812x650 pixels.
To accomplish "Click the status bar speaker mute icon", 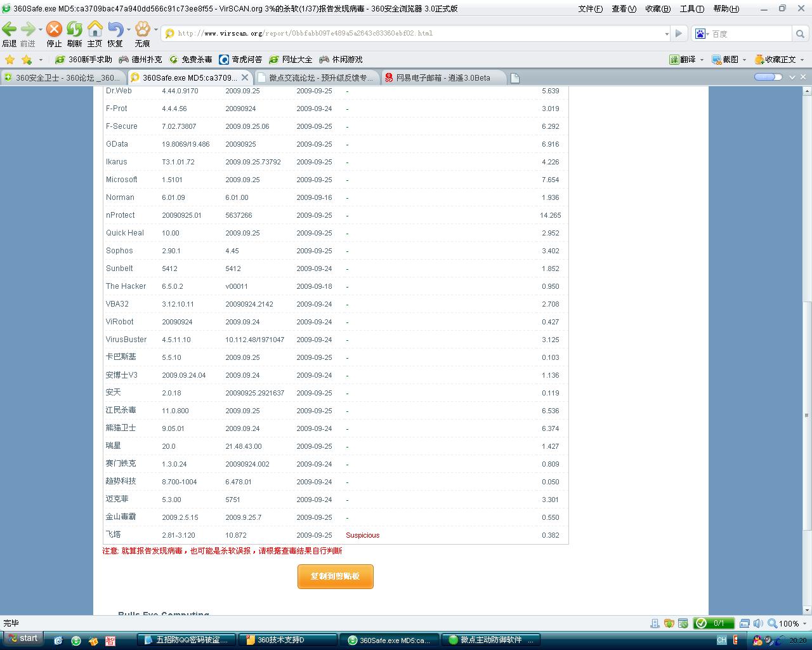I will point(757,623).
